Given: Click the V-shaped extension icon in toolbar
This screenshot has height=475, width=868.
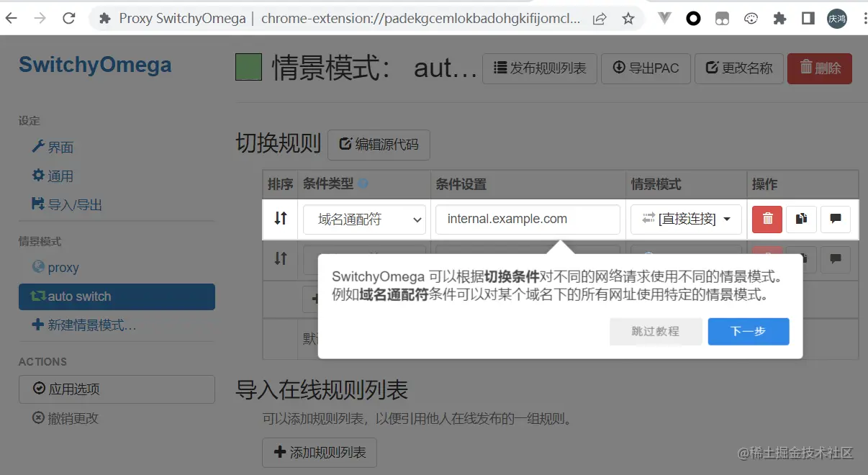Looking at the screenshot, I should 665,19.
